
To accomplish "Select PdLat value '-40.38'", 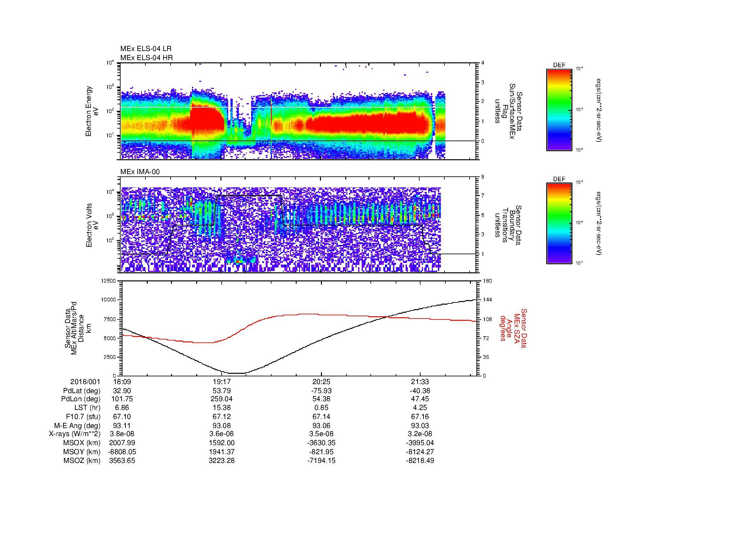I will point(420,391).
